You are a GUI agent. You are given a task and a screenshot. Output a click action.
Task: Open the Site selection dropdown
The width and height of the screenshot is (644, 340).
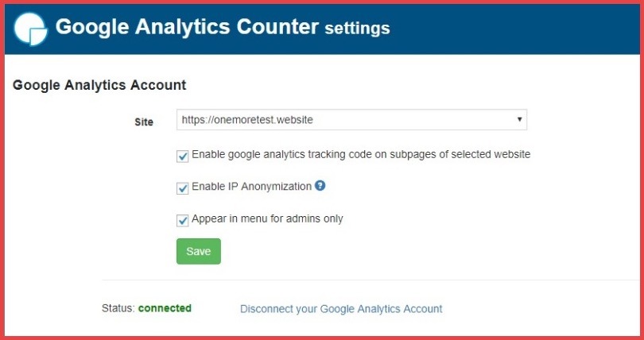coord(351,120)
